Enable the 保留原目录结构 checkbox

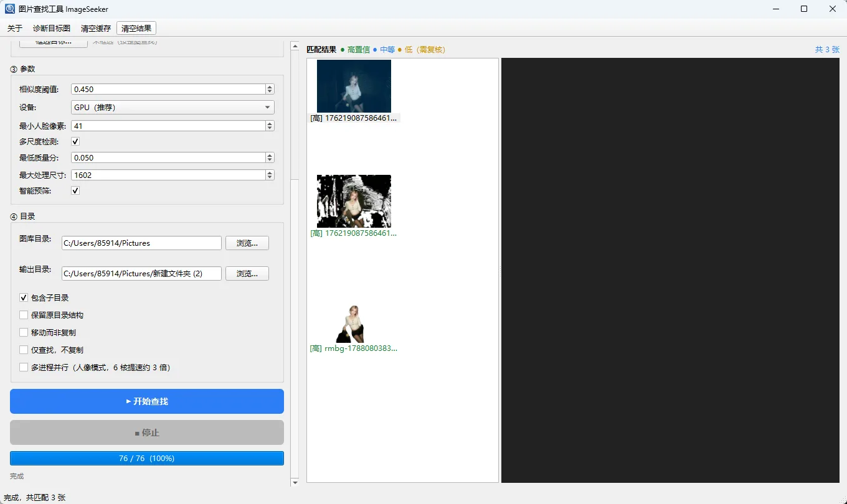pyautogui.click(x=24, y=315)
